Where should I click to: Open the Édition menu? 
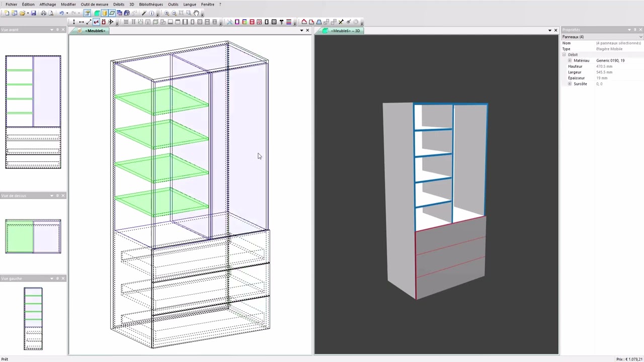pyautogui.click(x=28, y=5)
